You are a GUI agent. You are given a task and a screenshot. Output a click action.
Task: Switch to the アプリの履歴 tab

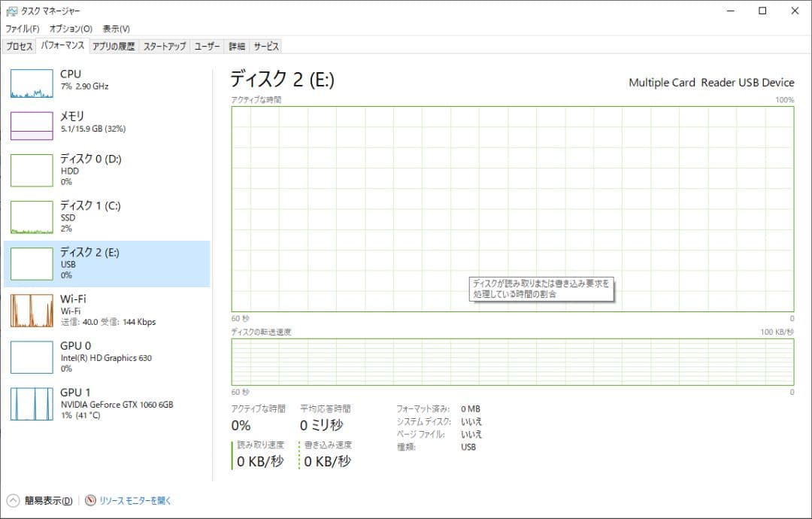pyautogui.click(x=114, y=46)
